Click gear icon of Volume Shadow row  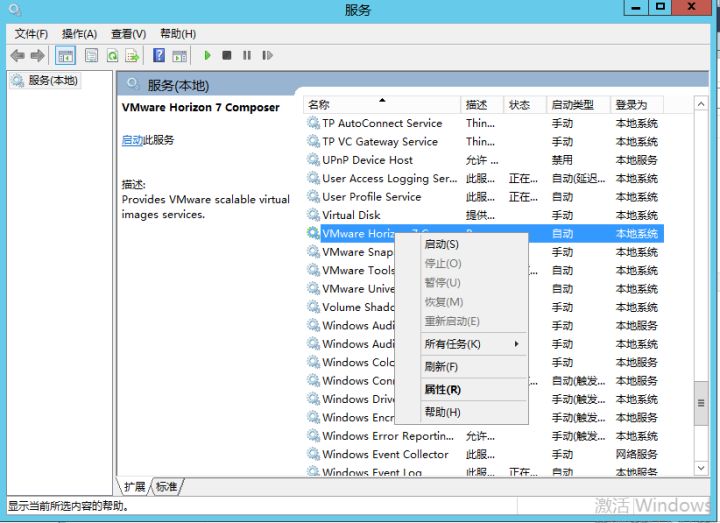point(313,307)
